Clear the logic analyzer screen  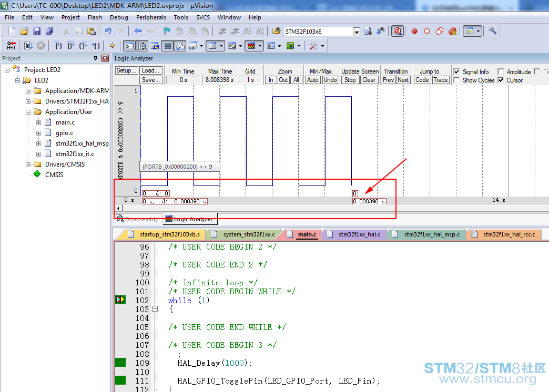(x=369, y=80)
